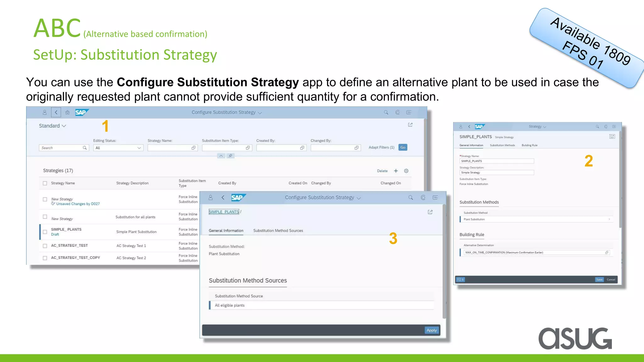The image size is (644, 362).
Task: Open search magnifier in first window header
Action: coord(386,112)
